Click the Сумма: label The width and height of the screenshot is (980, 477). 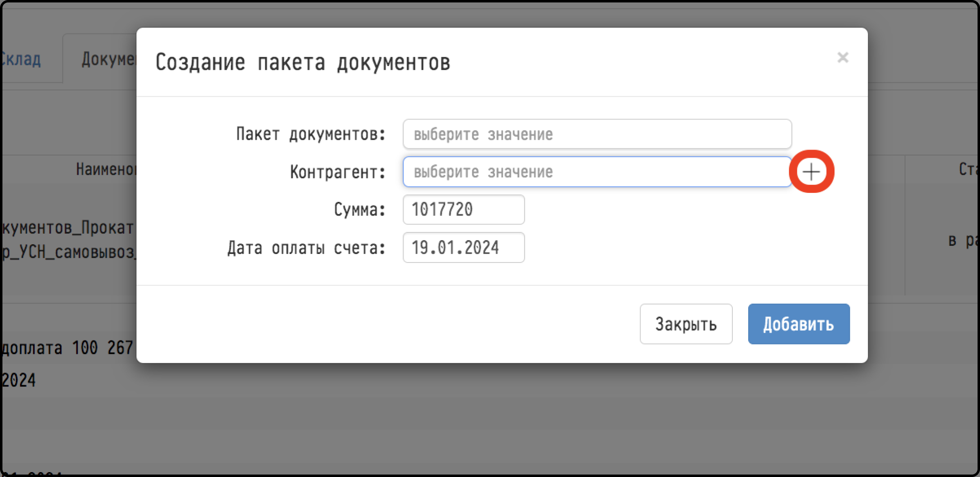pos(360,210)
